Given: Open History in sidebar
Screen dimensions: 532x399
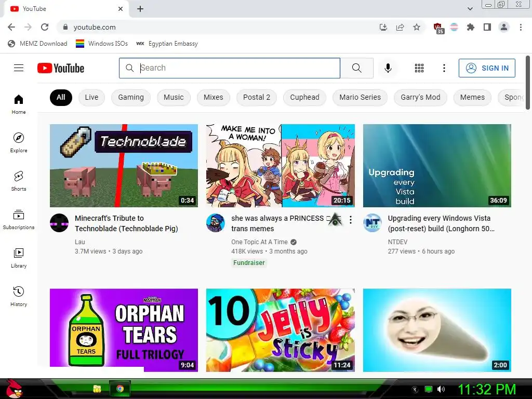Looking at the screenshot, I should [x=19, y=297].
